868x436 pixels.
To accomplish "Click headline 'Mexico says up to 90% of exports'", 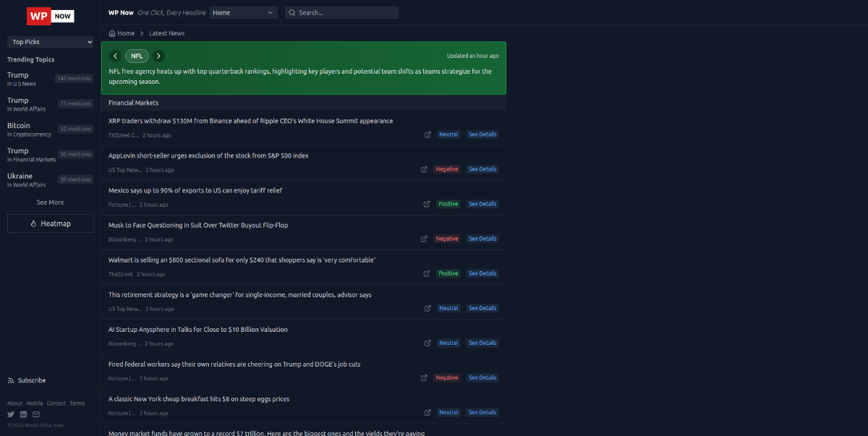I will (195, 190).
